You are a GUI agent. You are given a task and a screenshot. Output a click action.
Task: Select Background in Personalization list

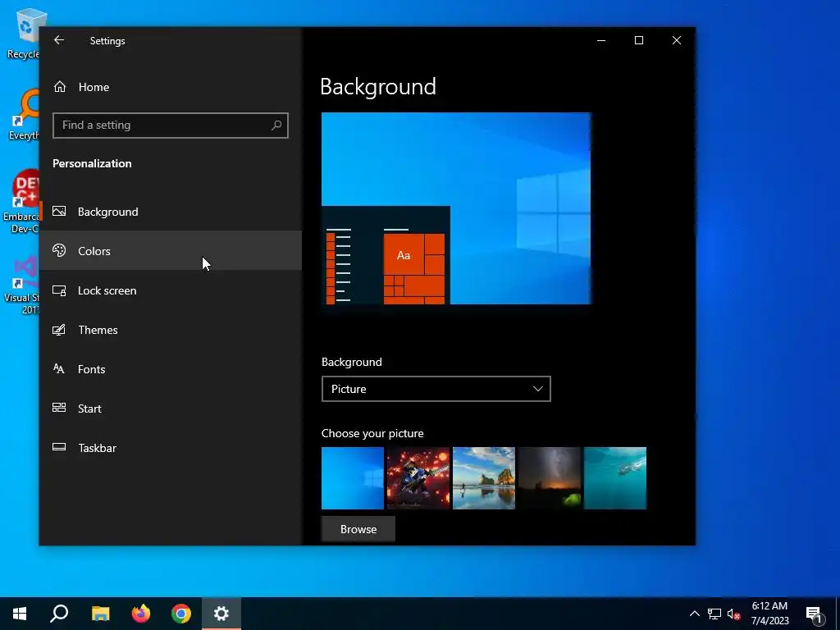(x=171, y=212)
